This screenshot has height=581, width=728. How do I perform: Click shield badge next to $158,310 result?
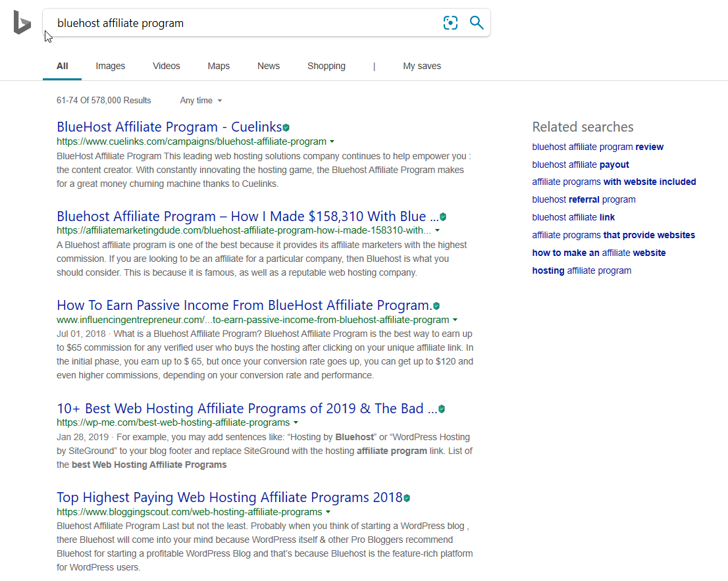[443, 216]
